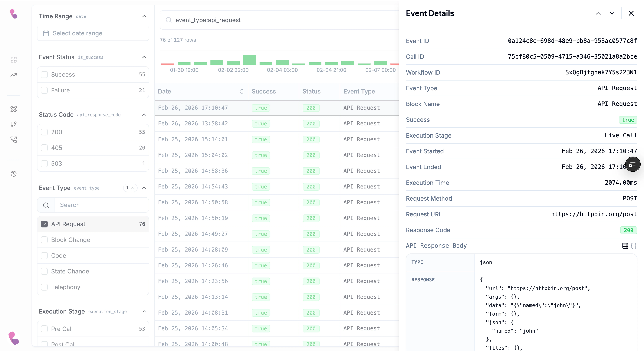Open the tools icon in left sidebar
644x351 pixels.
pos(14,109)
